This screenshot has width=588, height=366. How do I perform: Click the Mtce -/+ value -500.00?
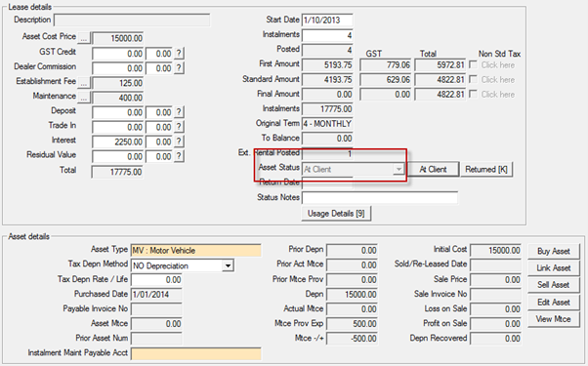[353, 339]
